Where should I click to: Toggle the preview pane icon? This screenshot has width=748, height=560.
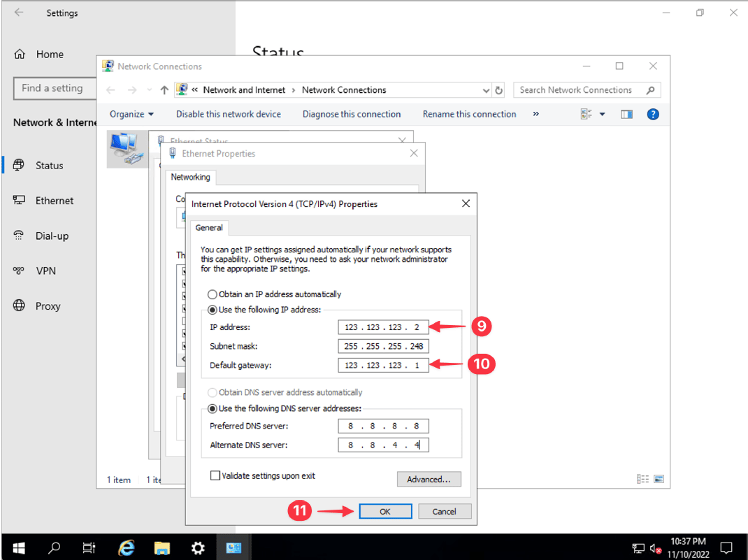(626, 114)
